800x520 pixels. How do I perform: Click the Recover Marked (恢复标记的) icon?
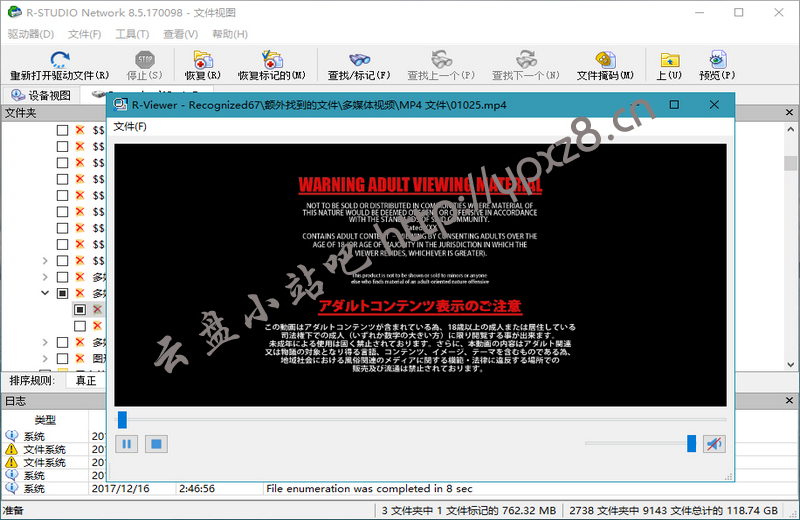(x=271, y=60)
